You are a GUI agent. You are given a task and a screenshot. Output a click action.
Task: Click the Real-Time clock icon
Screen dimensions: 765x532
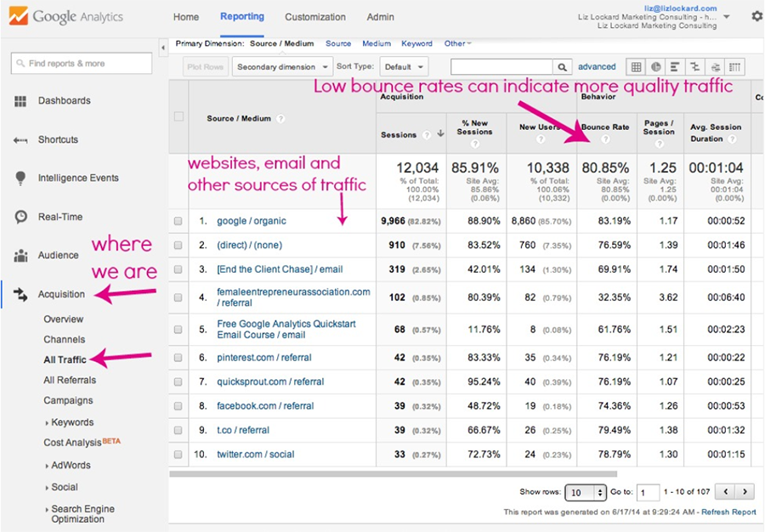click(x=20, y=217)
